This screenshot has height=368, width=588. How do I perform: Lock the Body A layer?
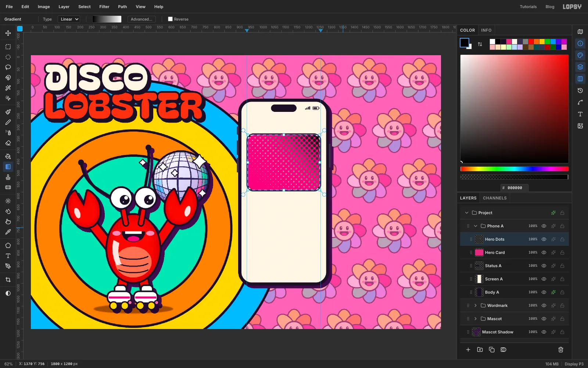(562, 292)
